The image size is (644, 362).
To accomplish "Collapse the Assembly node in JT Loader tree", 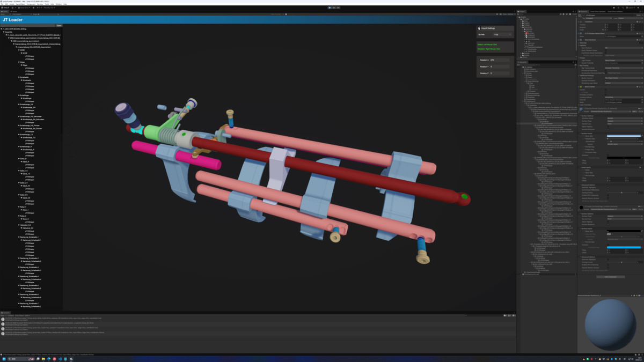I will pos(4,32).
